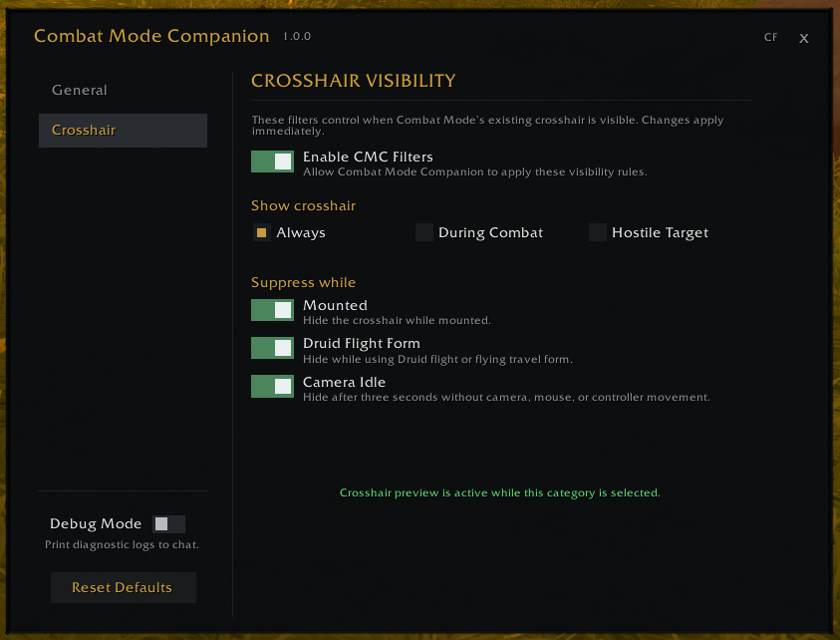The height and width of the screenshot is (640, 840).
Task: Close the Combat Mode Companion window
Action: tap(803, 38)
